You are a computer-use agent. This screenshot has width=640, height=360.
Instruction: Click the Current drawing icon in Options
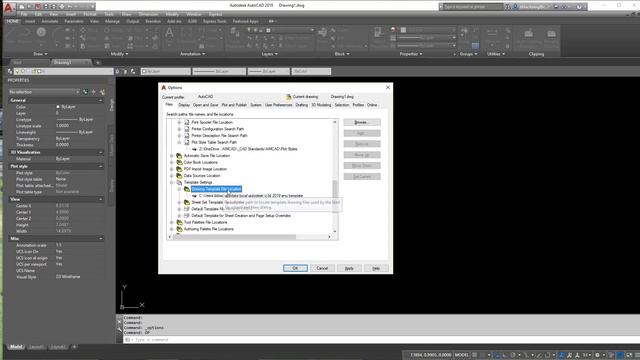(289, 97)
